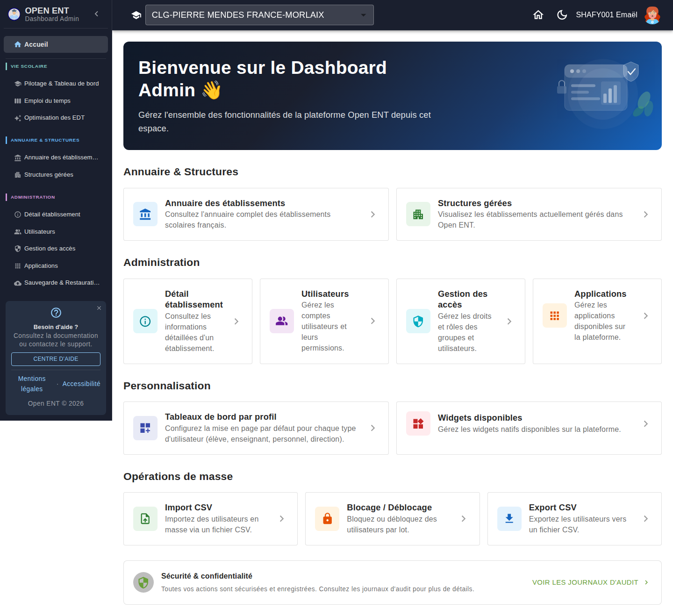
Task: Open the establishment selector dropdown
Action: click(x=259, y=15)
